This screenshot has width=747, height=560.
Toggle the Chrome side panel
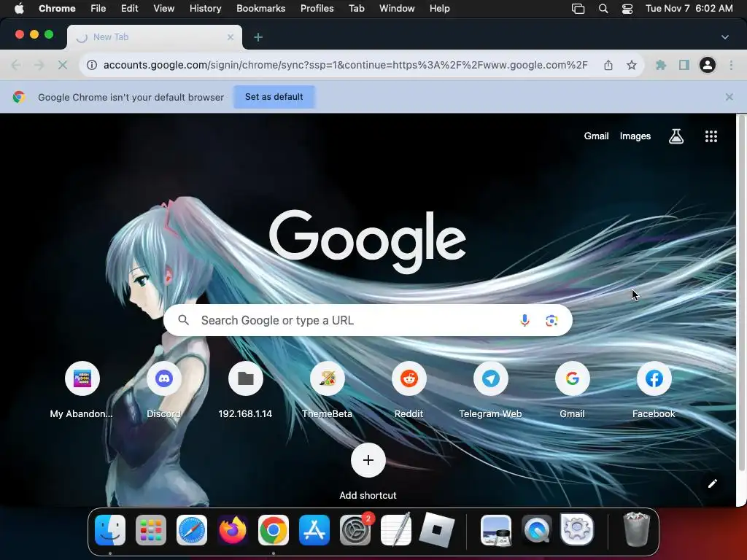pyautogui.click(x=684, y=65)
